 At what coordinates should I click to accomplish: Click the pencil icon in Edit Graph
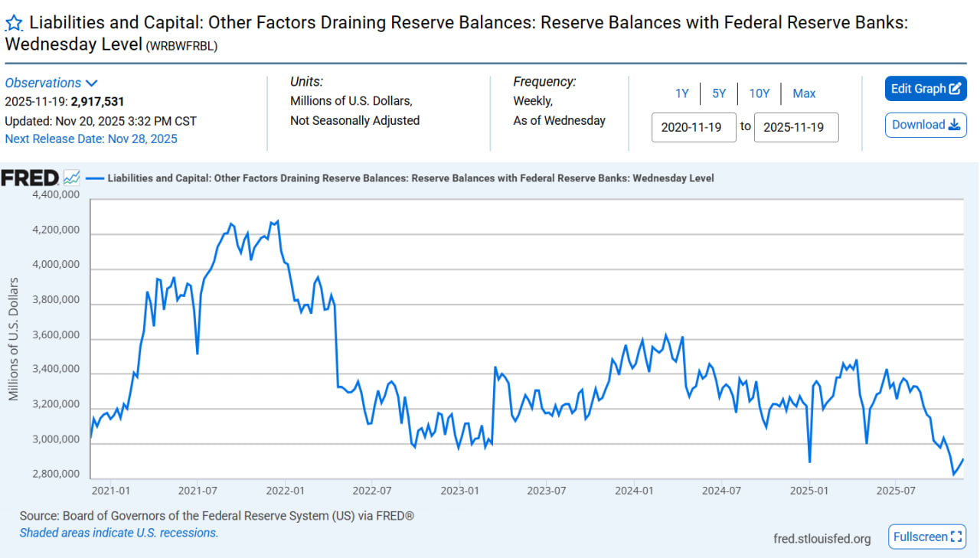coord(955,89)
